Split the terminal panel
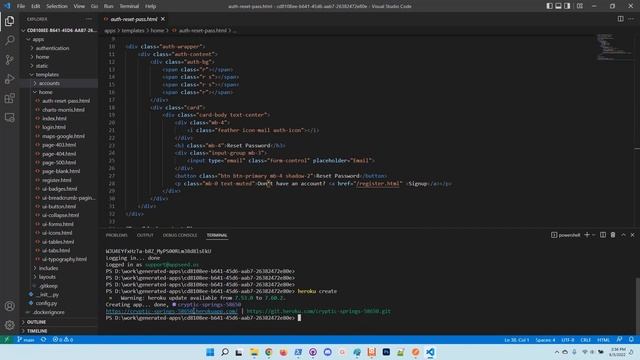Screen dimensions: 640x360 [603, 235]
